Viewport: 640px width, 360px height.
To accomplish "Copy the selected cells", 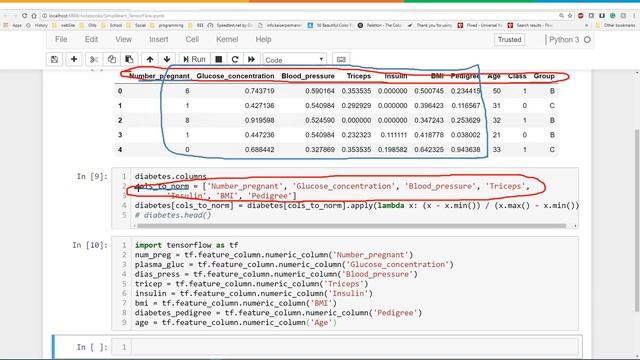I will tap(111, 60).
